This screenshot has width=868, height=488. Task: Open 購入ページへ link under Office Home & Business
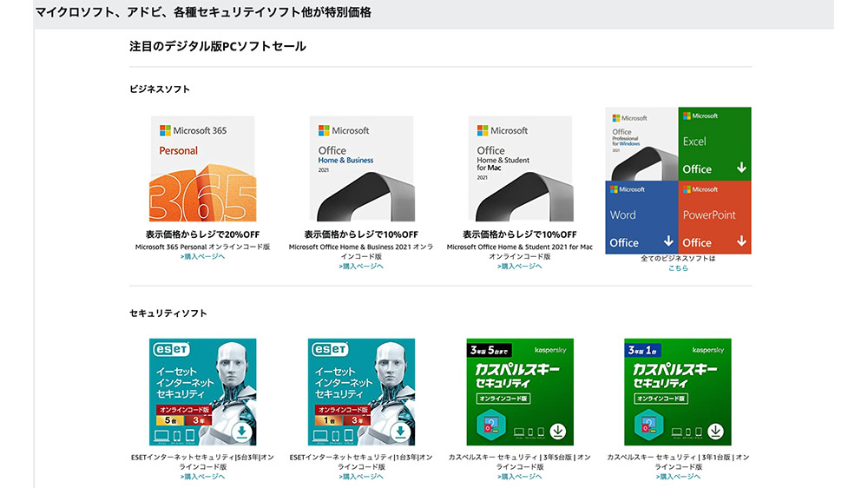click(x=361, y=267)
